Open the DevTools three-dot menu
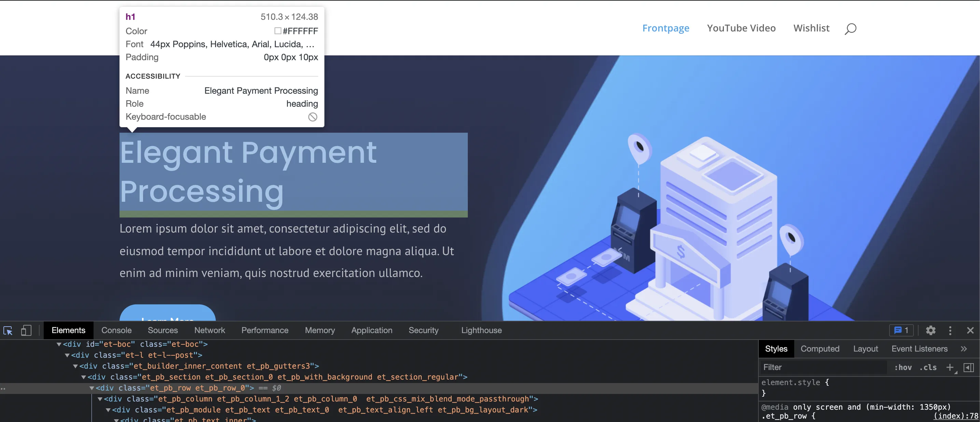This screenshot has height=422, width=980. [950, 330]
